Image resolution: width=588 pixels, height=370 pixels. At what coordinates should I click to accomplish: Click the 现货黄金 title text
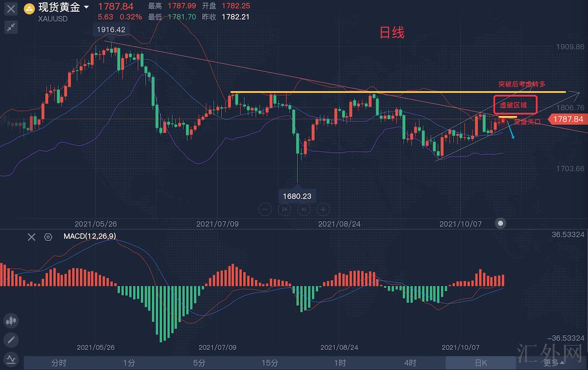pos(59,7)
